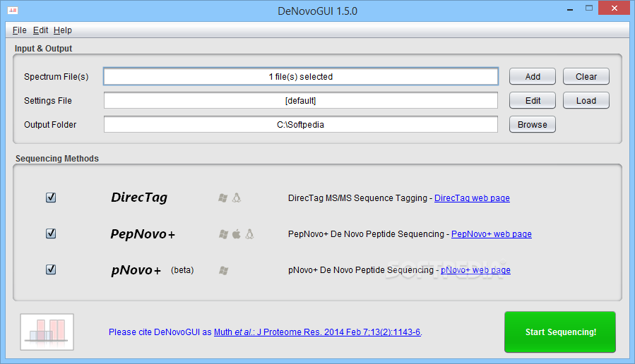Minimize the DeNovoGUI window

click(x=570, y=8)
